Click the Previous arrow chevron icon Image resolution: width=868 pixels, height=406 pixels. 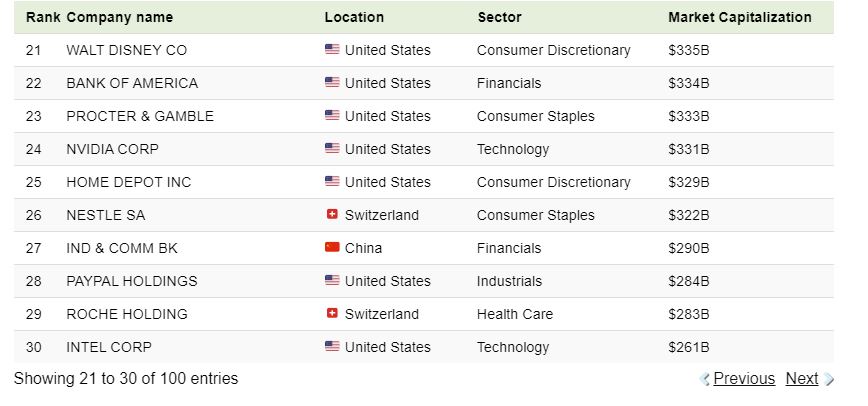[x=705, y=379]
